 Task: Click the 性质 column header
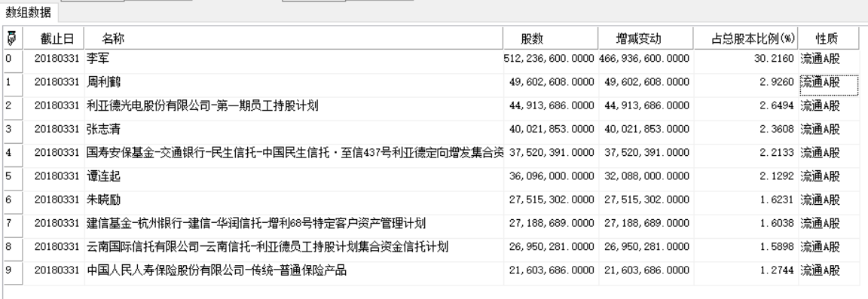click(x=829, y=38)
